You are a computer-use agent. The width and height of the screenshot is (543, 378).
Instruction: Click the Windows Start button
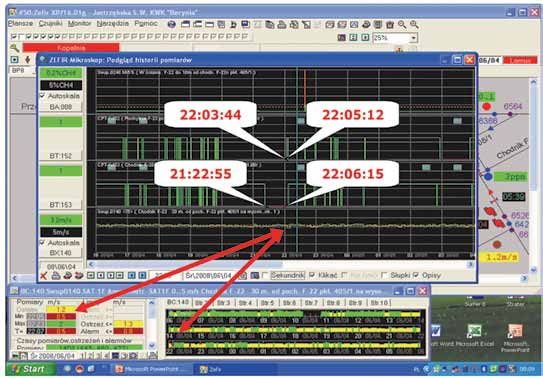point(31,369)
